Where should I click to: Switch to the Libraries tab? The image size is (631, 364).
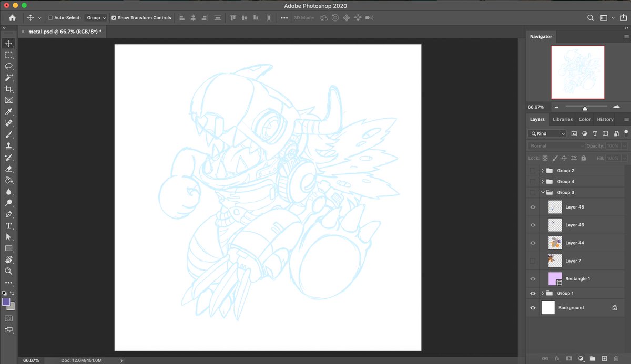coord(563,119)
